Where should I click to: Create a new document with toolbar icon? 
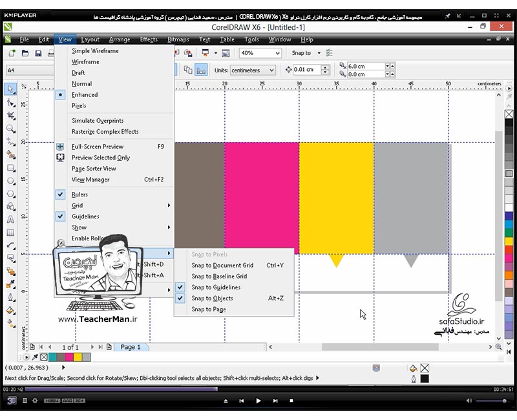12,53
